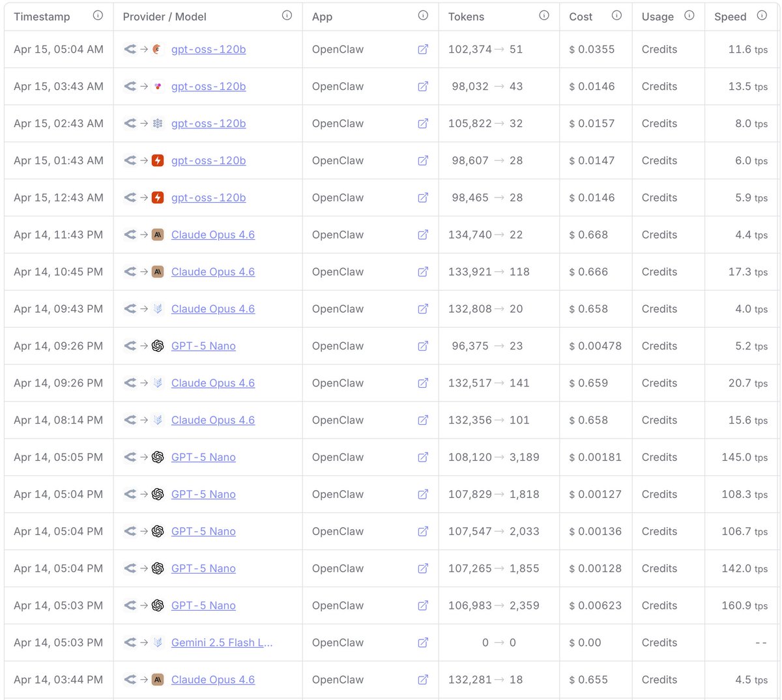Open gpt-oss-120b link in Apr 15, 03:43 AM row
This screenshot has height=700, width=782.
point(209,87)
